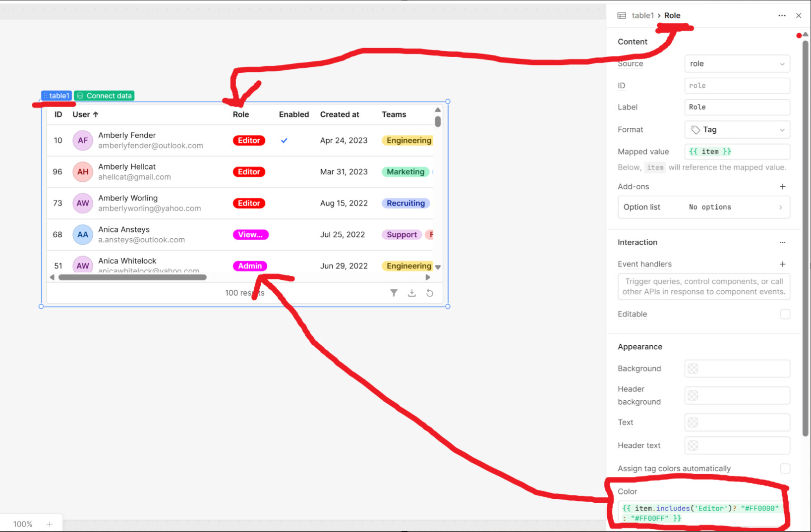Click the zoom plus icon beside 100%
The height and width of the screenshot is (532, 811).
[x=50, y=524]
